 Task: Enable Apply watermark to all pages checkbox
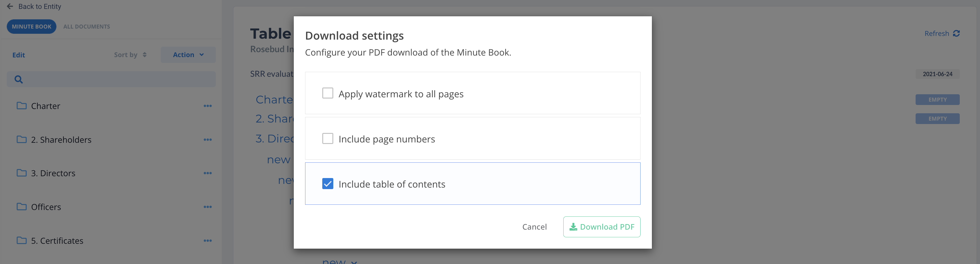pos(327,93)
